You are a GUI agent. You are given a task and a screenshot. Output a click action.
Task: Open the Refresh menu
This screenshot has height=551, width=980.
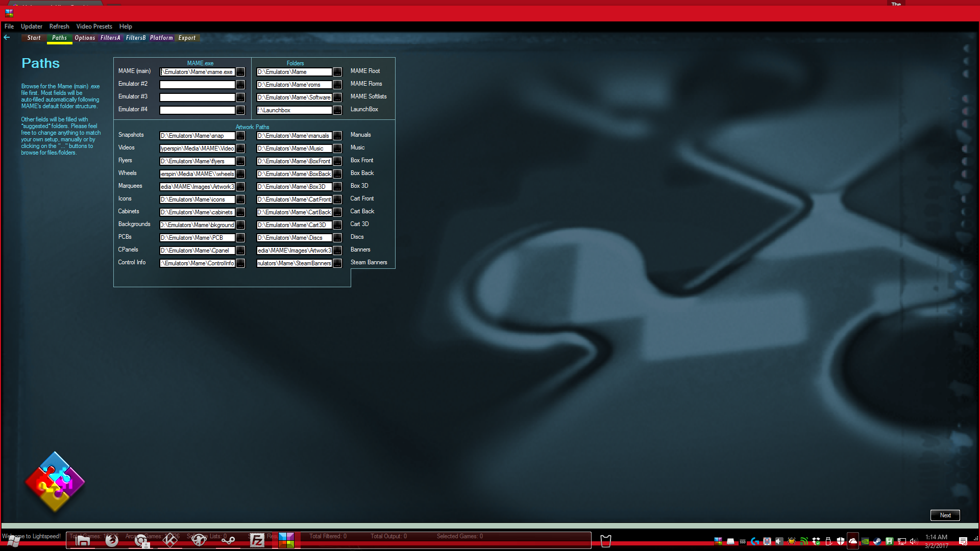[x=59, y=27]
